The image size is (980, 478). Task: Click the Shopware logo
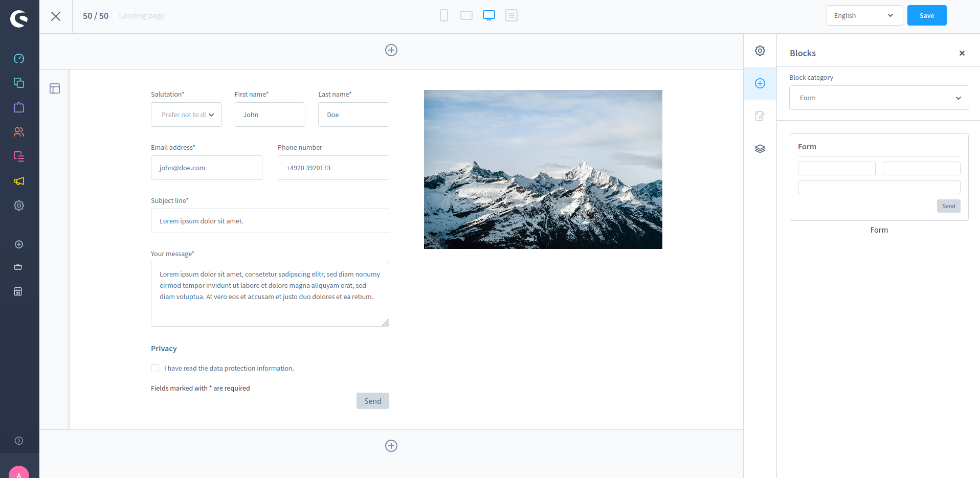pyautogui.click(x=19, y=19)
